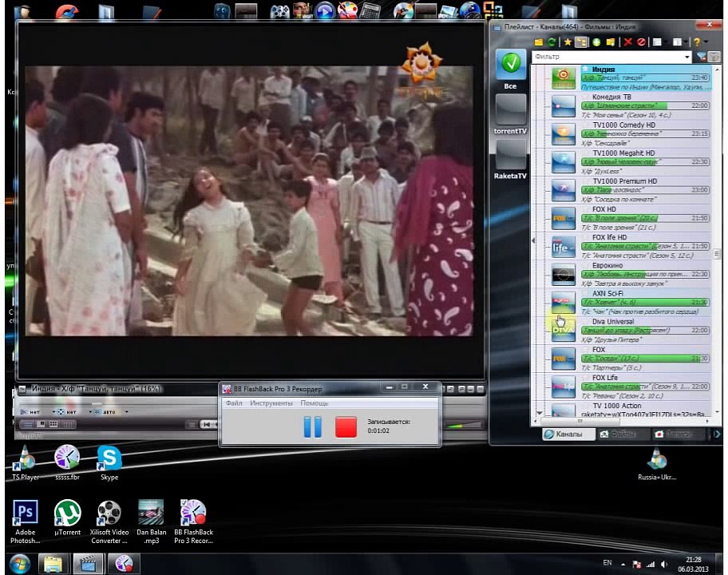Click the clear filter funnel icon
The width and height of the screenshot is (728, 575).
tap(702, 57)
